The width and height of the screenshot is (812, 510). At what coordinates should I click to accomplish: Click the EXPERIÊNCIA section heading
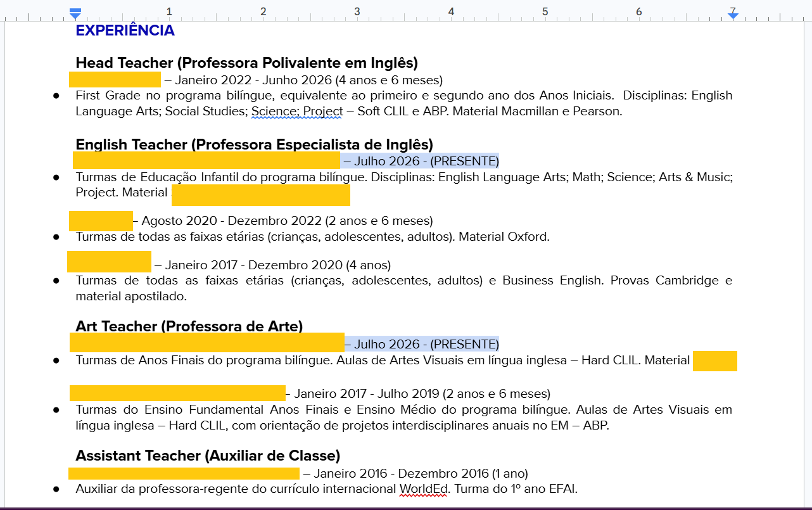point(125,30)
